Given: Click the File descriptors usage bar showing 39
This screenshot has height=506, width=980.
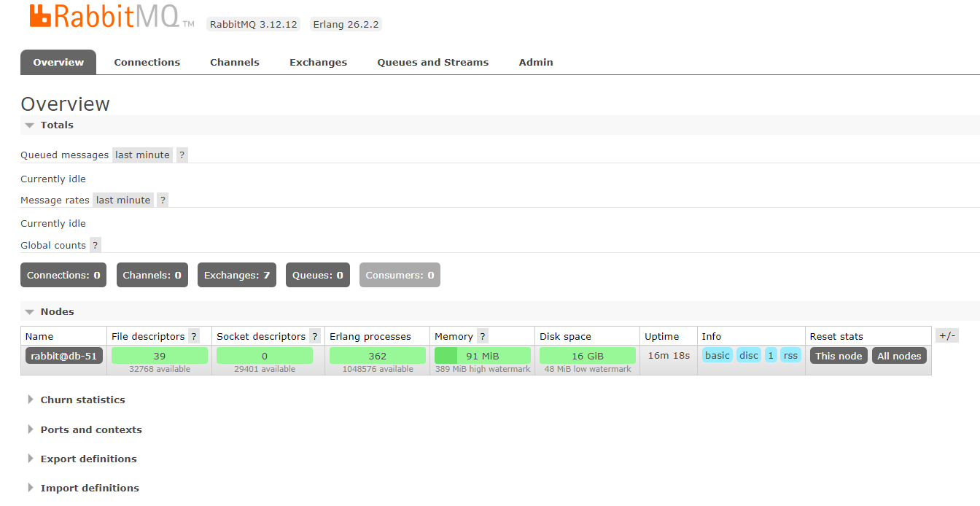Looking at the screenshot, I should tap(160, 356).
